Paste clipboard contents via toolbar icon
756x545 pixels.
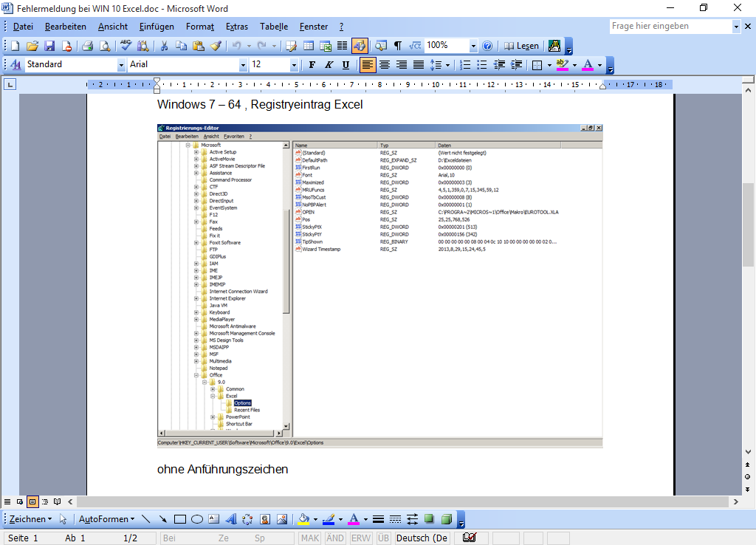198,46
